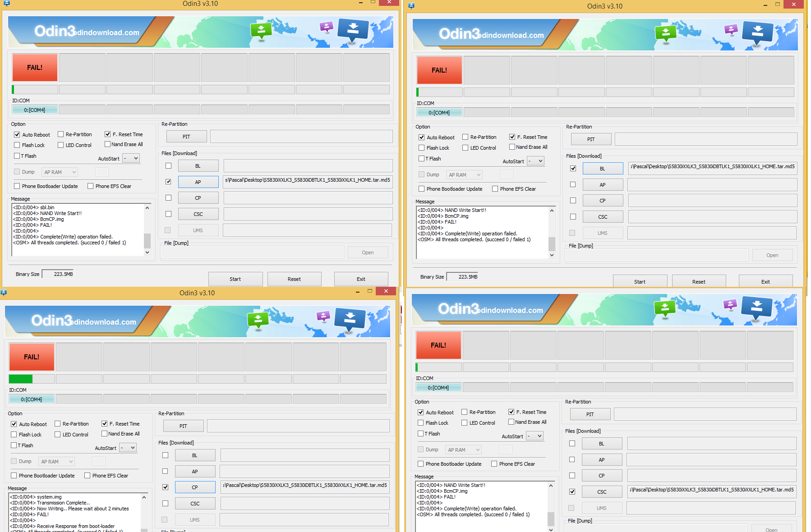Open the AutoStart dropdown in the bottom-left window
The image size is (811, 532).
click(x=128, y=448)
